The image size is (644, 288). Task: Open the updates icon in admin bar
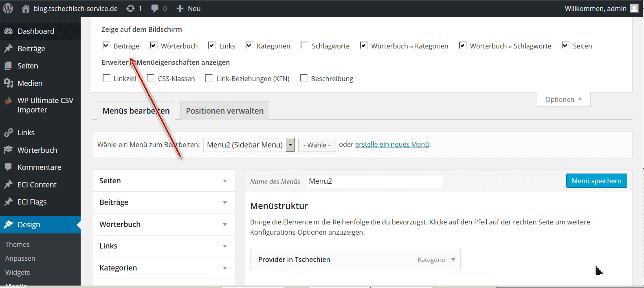pyautogui.click(x=130, y=8)
